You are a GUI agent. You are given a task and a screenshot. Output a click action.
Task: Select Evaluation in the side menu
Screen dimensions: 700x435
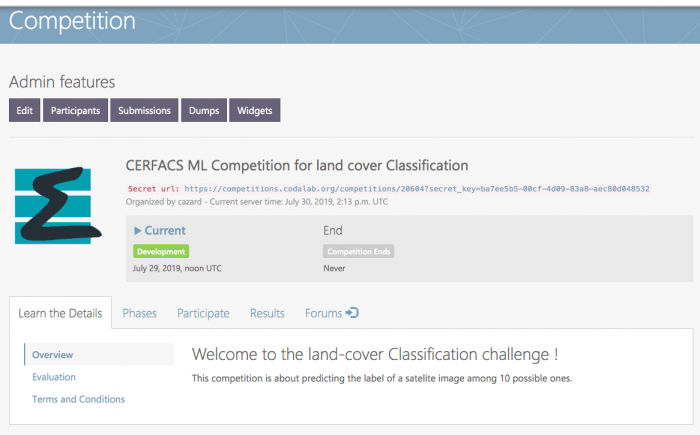coord(54,377)
